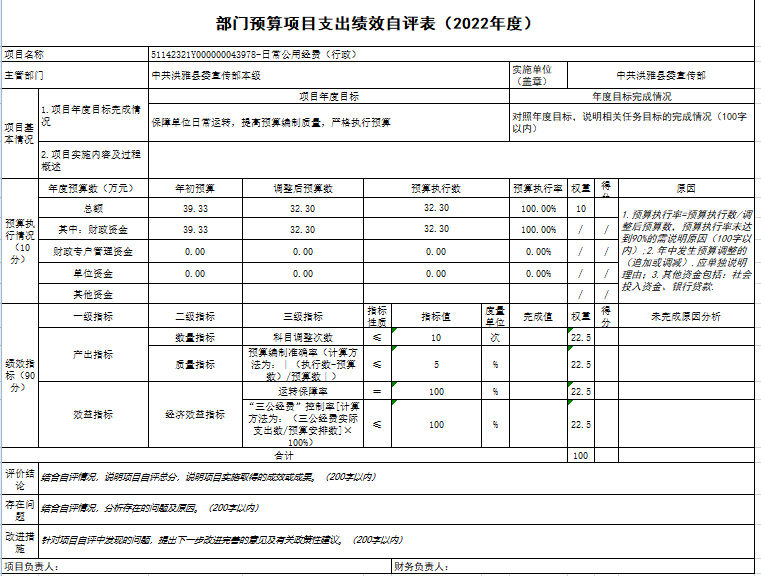Screen dimensions: 761x576
Task: Select the “三公经费”控制率 indicator cell
Action: click(303, 424)
